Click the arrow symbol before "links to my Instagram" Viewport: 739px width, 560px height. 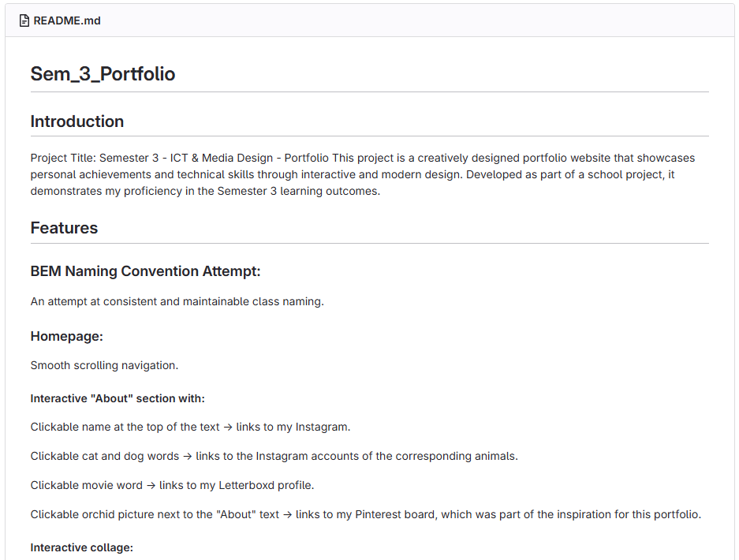coord(228,427)
